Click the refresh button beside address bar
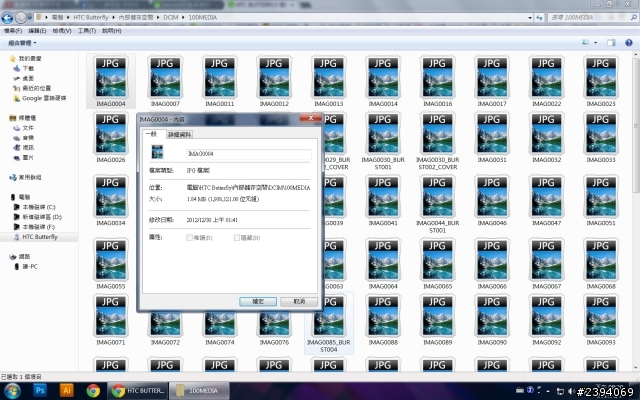 point(540,18)
